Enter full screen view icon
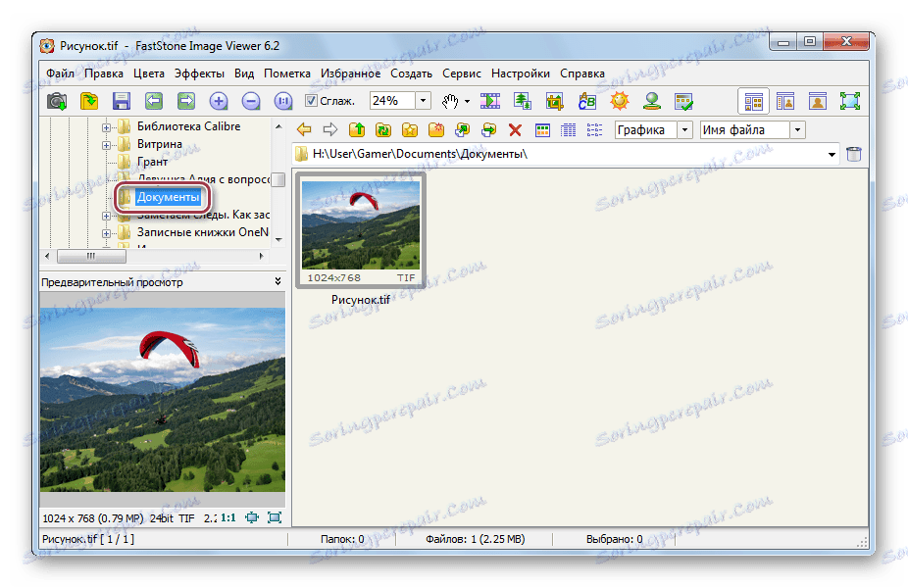Screen dimensions: 908x588 point(850,102)
